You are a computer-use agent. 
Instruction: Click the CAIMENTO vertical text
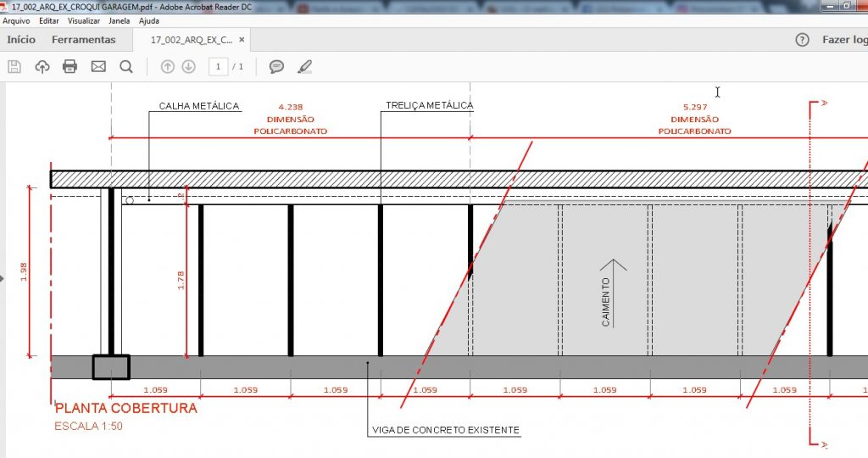[605, 302]
